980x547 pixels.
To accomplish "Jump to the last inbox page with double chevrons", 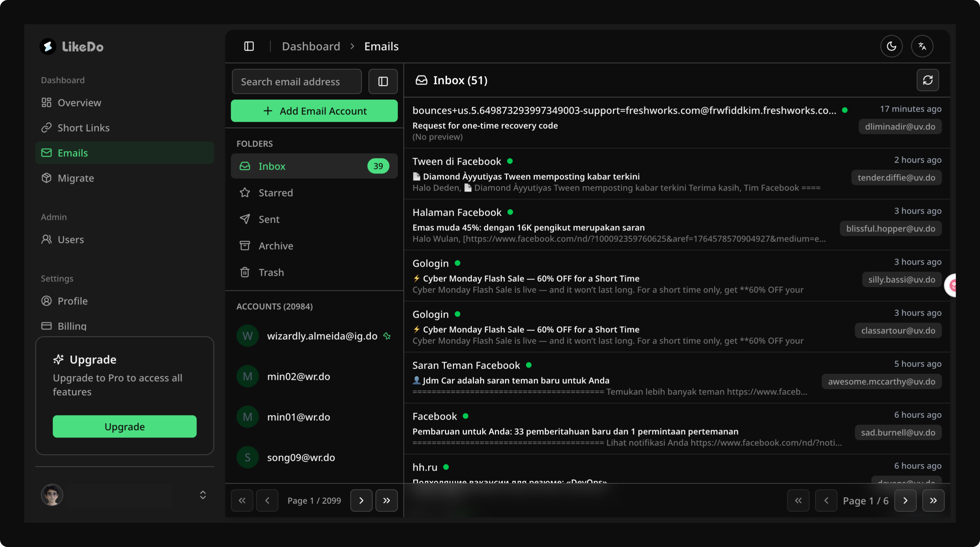I will coord(934,500).
